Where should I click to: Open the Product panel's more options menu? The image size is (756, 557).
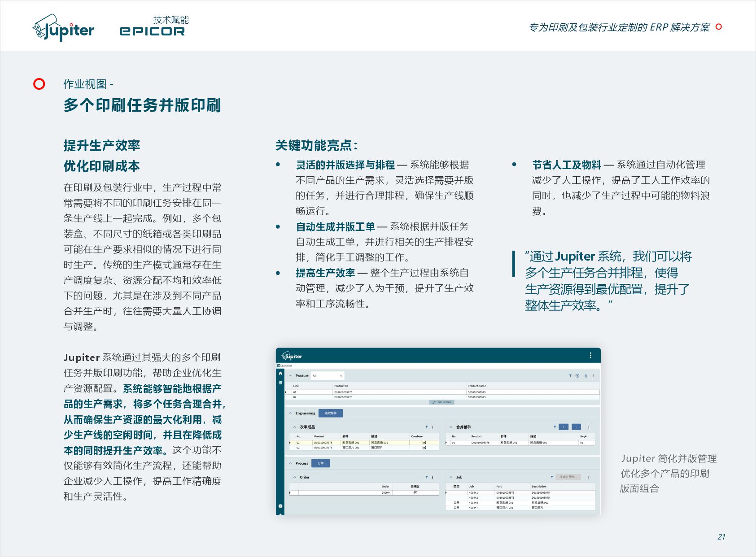coord(593,376)
